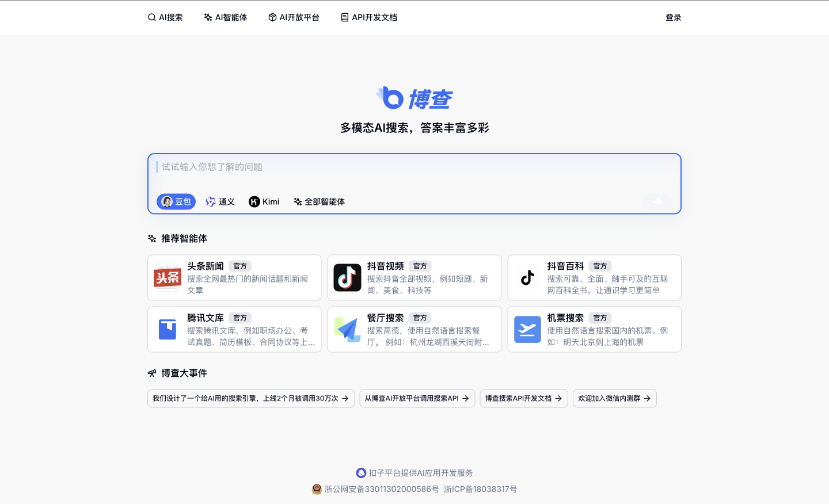Image resolution: width=829 pixels, height=504 pixels.
Task: Click the 机票搜索 airplane icon
Action: point(528,329)
